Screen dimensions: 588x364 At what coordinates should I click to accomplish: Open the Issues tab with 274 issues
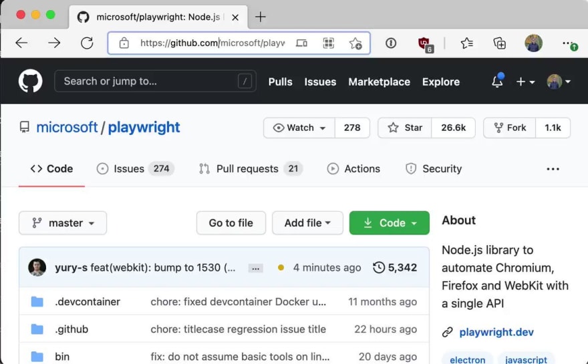pos(136,169)
